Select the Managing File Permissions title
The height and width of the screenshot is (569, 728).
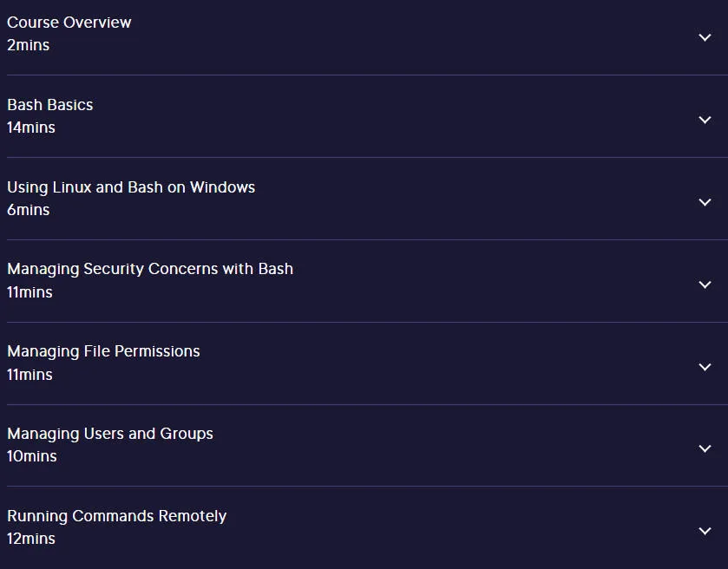click(x=103, y=352)
